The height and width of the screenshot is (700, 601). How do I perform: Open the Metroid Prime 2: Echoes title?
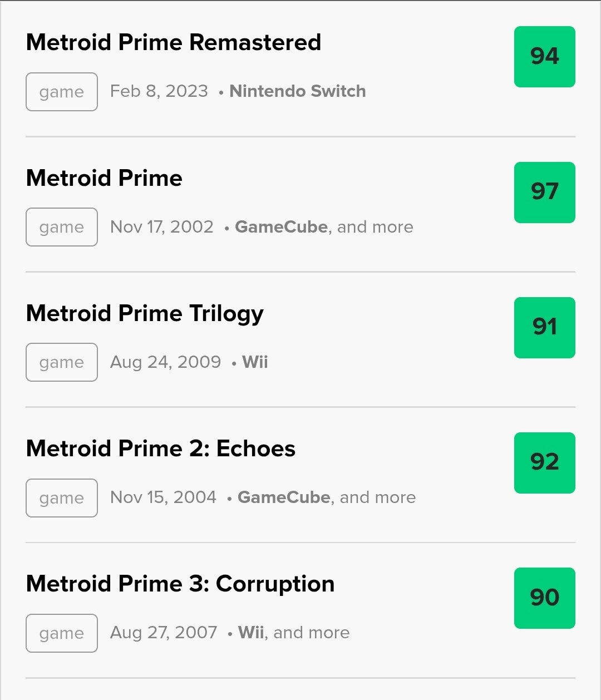[x=161, y=448]
